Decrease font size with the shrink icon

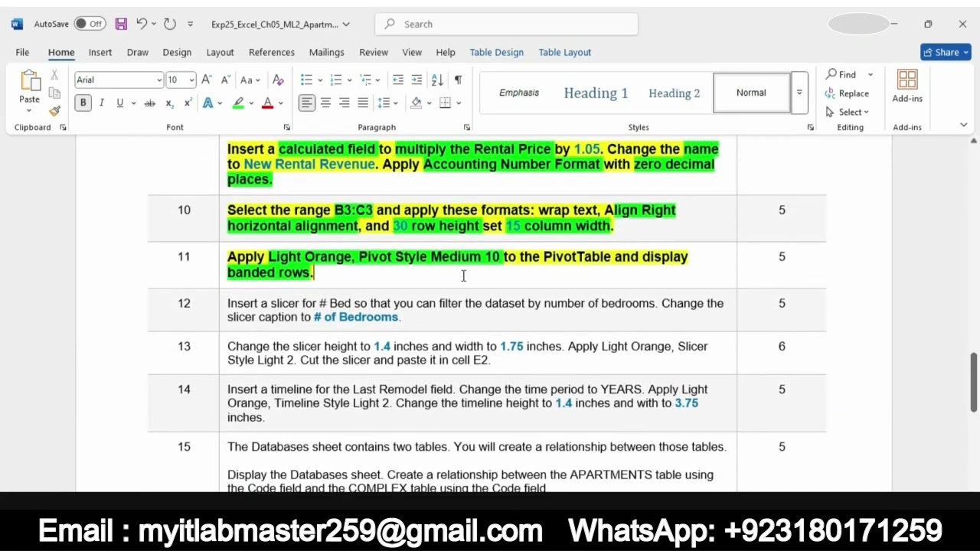tap(225, 80)
